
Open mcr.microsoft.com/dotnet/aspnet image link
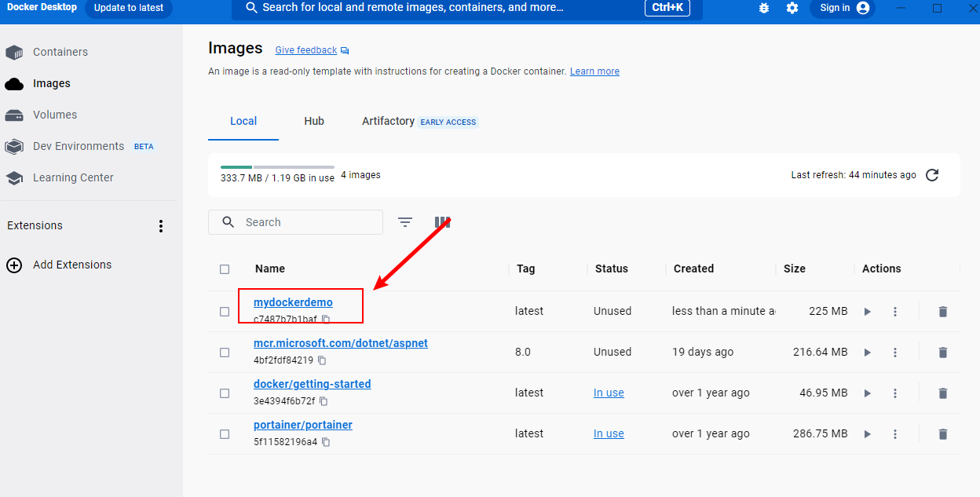(x=341, y=343)
